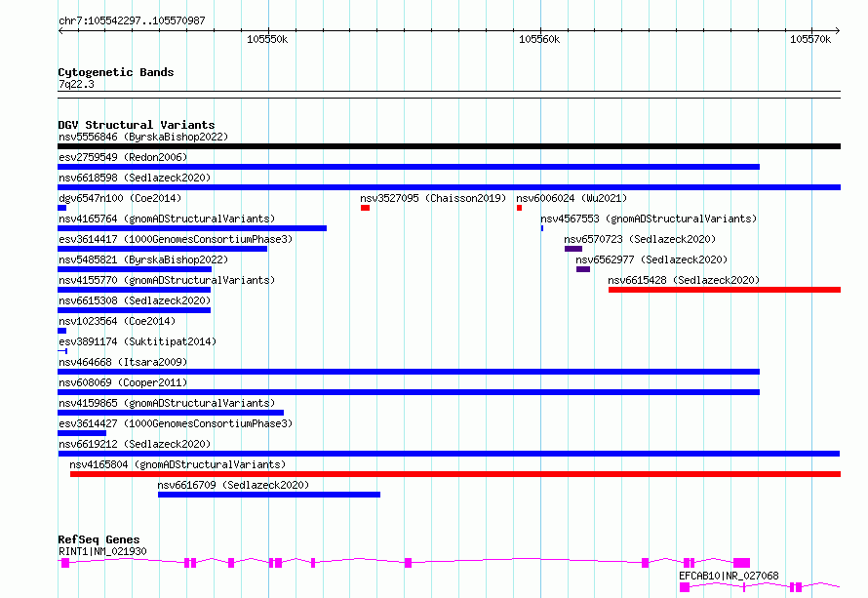Click the red nsv6615428 (Sedlazeck2020) variant bar
868x598 pixels.
click(x=725, y=290)
